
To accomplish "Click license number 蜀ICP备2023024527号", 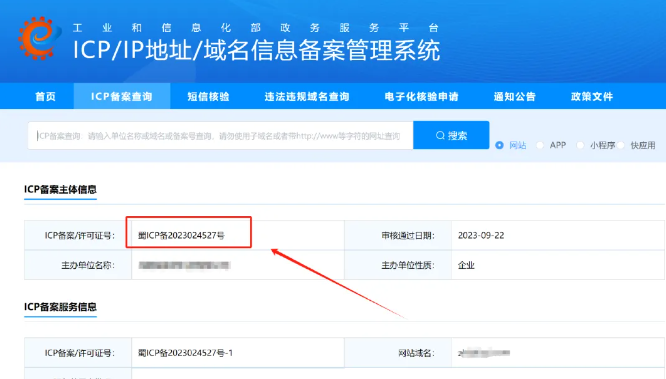I will 181,235.
